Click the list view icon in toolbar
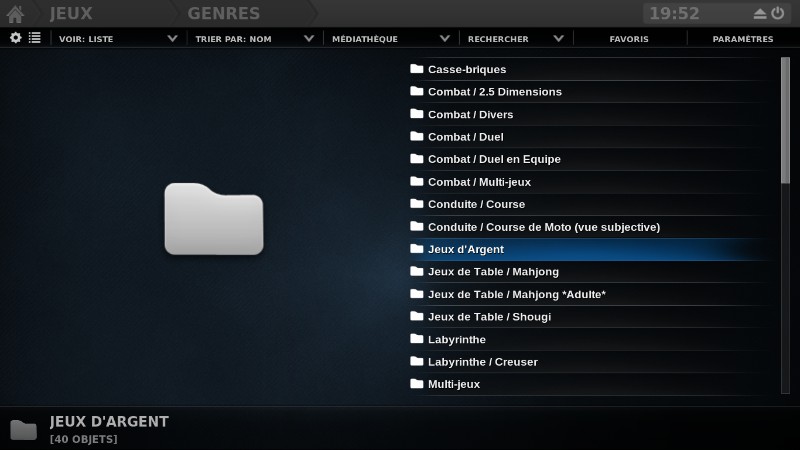 coord(35,38)
